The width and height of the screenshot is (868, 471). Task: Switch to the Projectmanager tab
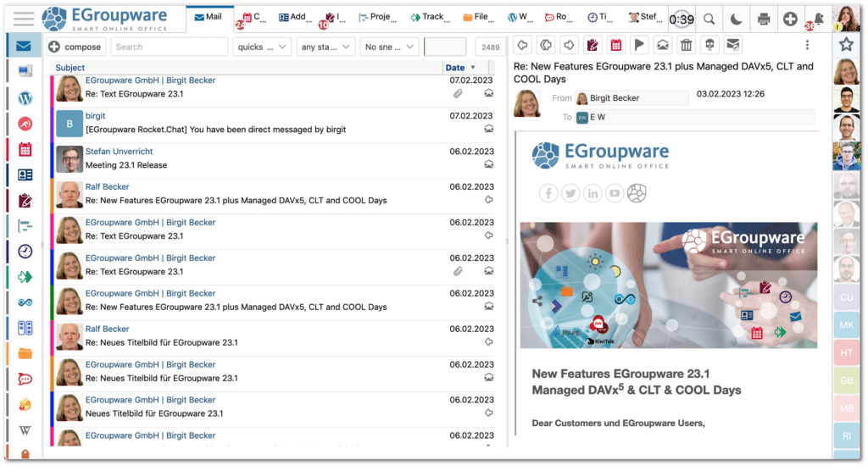click(x=377, y=17)
